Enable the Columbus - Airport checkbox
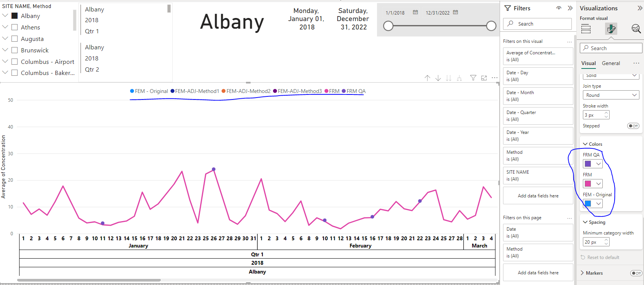The height and width of the screenshot is (285, 644). coord(15,62)
